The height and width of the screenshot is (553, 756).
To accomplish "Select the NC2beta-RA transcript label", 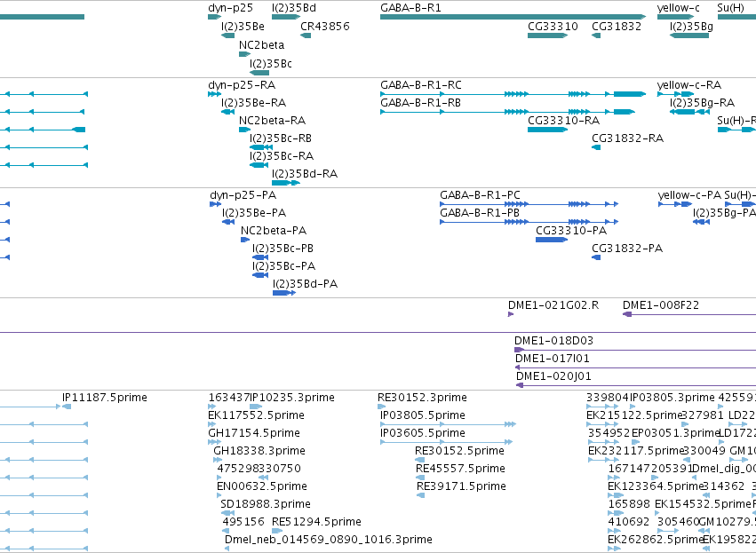I will [x=273, y=121].
